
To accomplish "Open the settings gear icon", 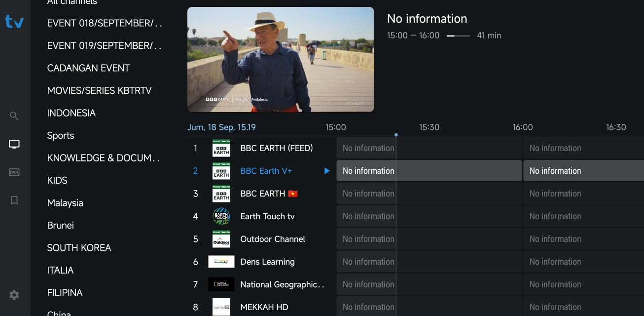I will [x=14, y=295].
